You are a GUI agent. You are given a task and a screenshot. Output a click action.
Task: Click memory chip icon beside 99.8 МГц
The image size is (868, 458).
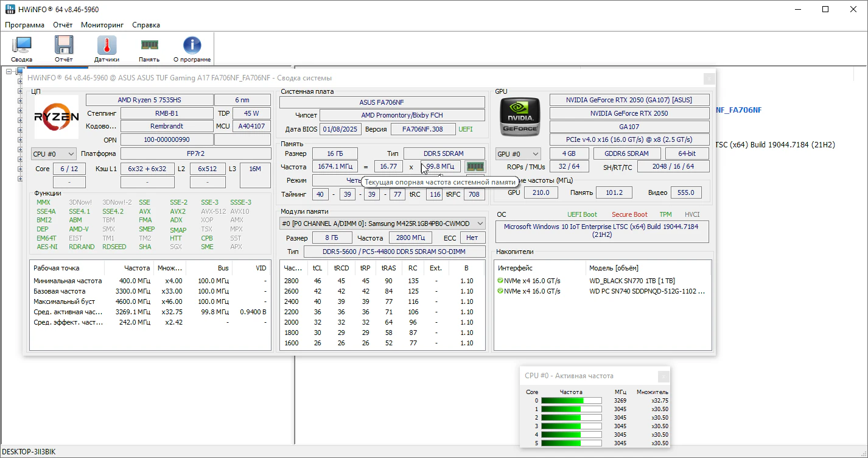tap(475, 167)
